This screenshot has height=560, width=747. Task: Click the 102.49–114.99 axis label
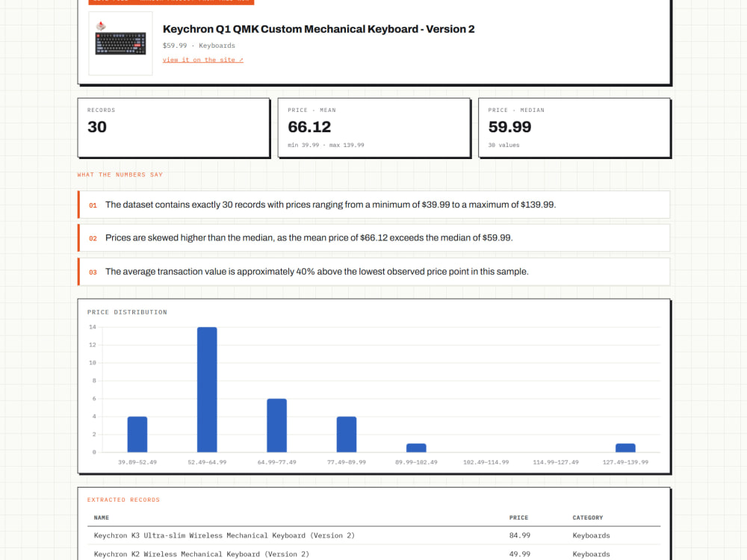(x=486, y=462)
